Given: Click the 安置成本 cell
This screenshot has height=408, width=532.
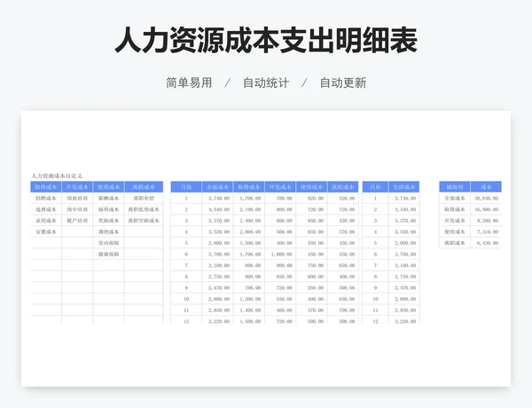Looking at the screenshot, I should tap(46, 231).
